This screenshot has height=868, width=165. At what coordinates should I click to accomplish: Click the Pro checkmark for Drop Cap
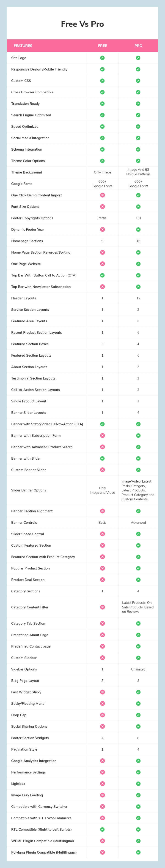138,715
